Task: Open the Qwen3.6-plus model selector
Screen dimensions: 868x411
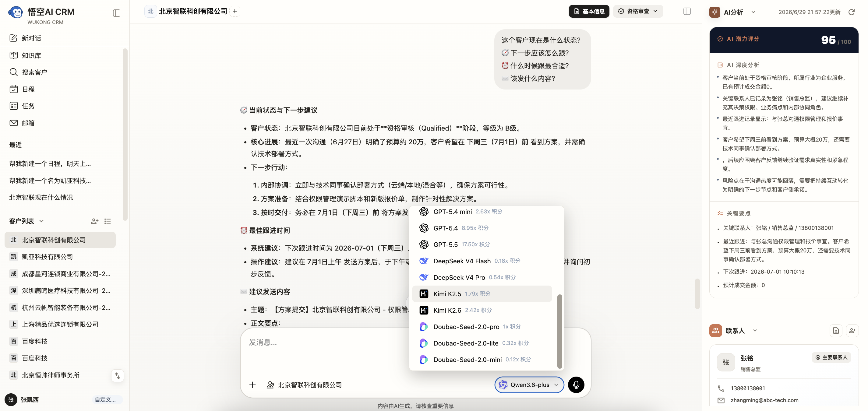Action: coord(529,385)
